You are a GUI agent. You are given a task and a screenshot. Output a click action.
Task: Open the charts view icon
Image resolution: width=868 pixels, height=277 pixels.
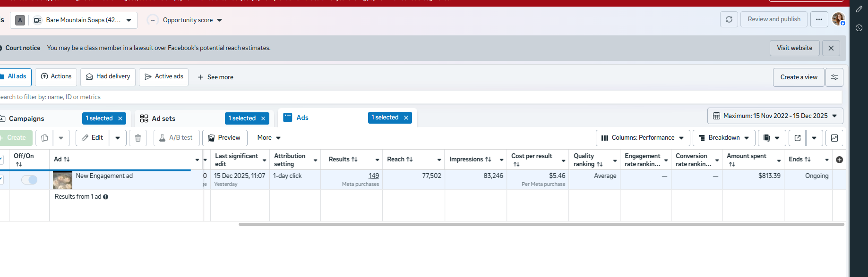click(834, 138)
